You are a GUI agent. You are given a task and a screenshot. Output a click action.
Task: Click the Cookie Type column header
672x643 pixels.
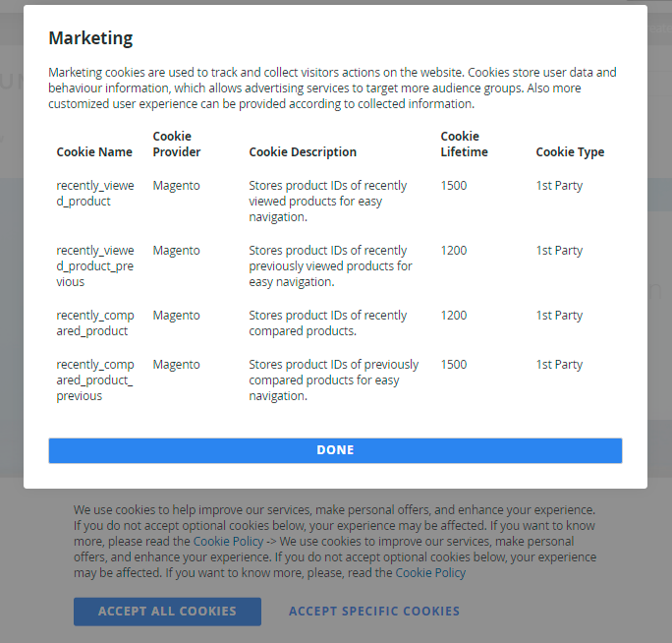click(x=570, y=152)
